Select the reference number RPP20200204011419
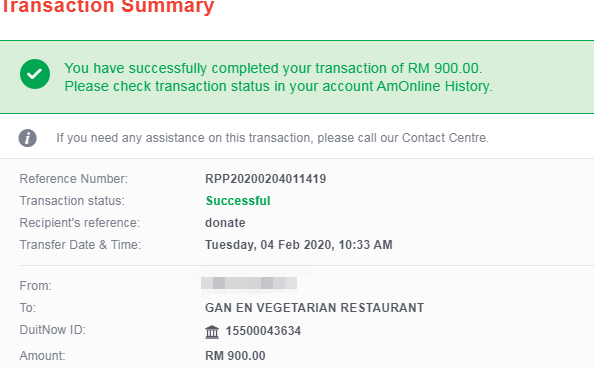Screen dimensions: 594x369 266,179
